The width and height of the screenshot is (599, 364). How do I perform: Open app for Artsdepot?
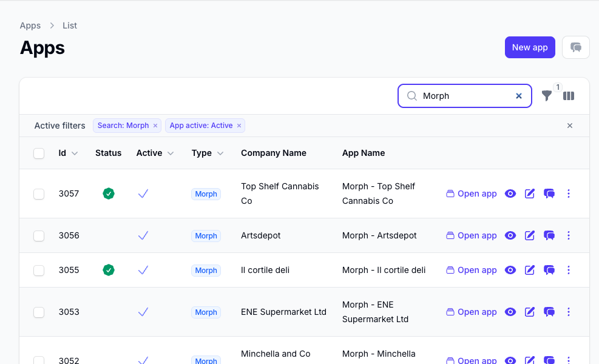tap(472, 235)
